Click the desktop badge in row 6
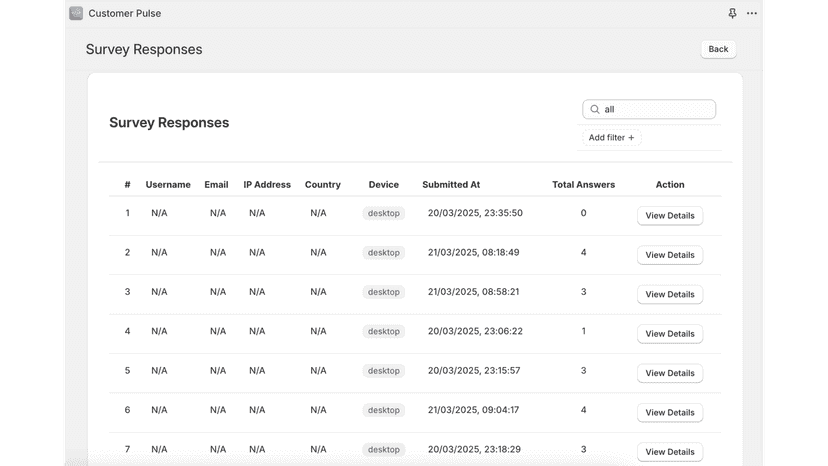The width and height of the screenshot is (828, 466). [384, 410]
